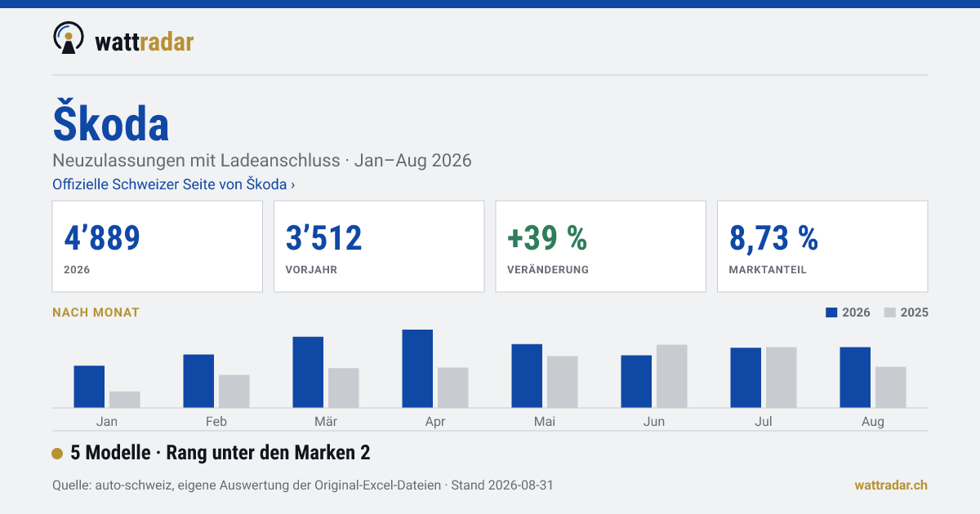Click the '2026' card label
This screenshot has height=514, width=980.
(77, 269)
